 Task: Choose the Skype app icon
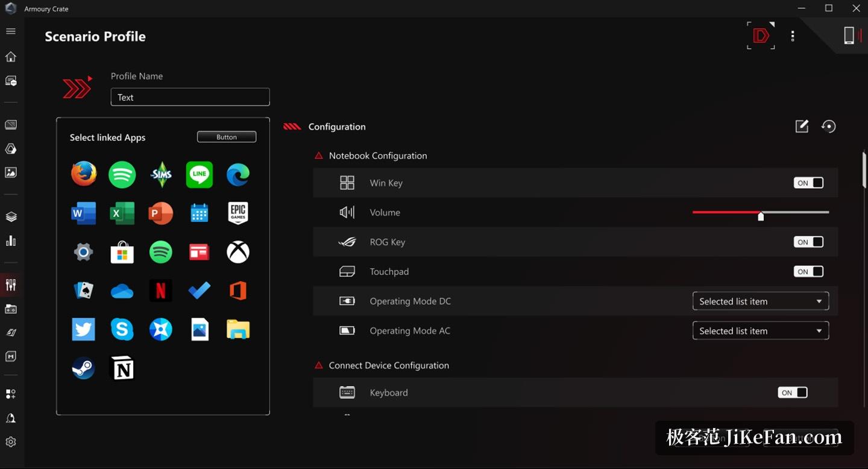pyautogui.click(x=122, y=330)
